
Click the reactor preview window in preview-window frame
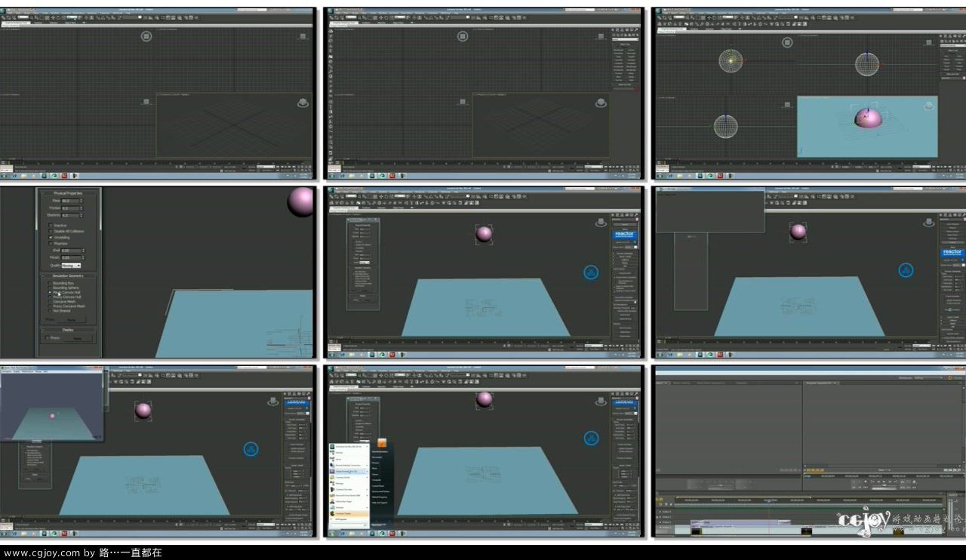[x=51, y=405]
